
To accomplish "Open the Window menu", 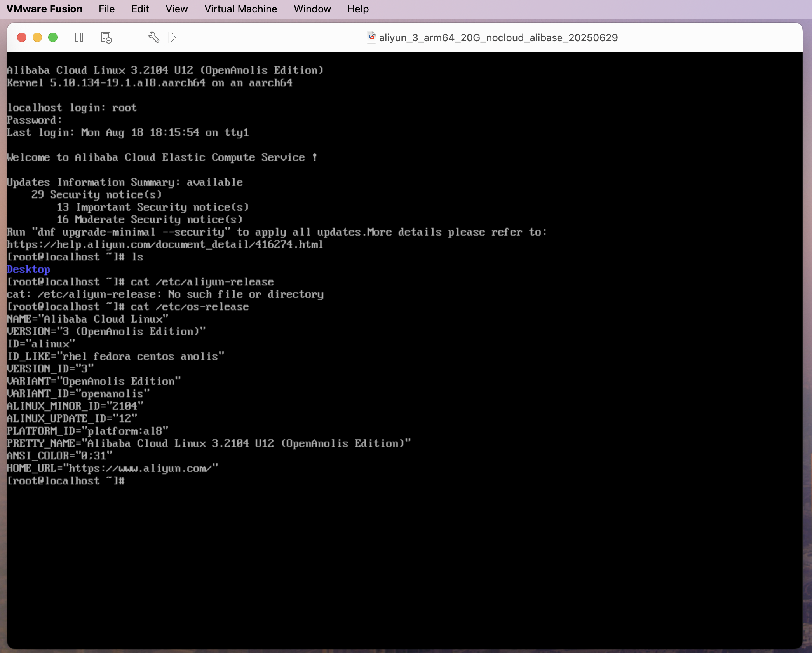I will (x=312, y=9).
